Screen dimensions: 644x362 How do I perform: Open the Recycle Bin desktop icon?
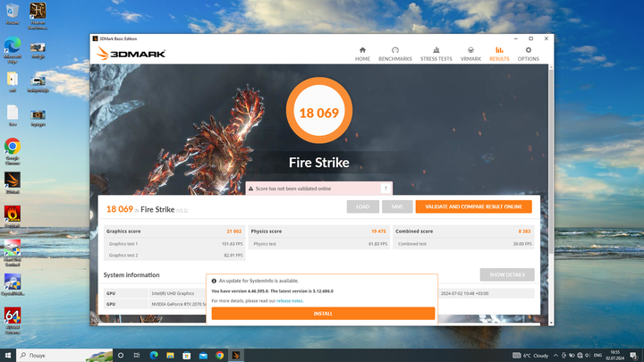13,13
